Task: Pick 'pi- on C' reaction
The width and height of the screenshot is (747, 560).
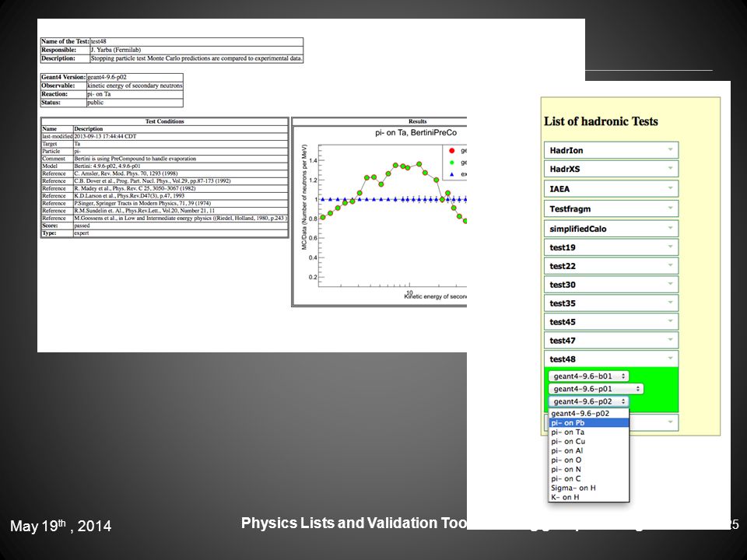Action: point(589,478)
